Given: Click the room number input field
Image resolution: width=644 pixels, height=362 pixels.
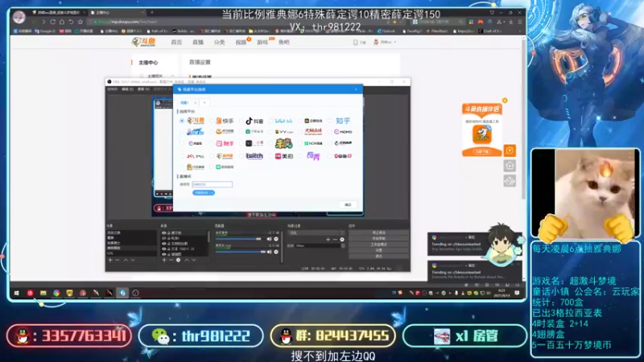Looking at the screenshot, I should 212,184.
